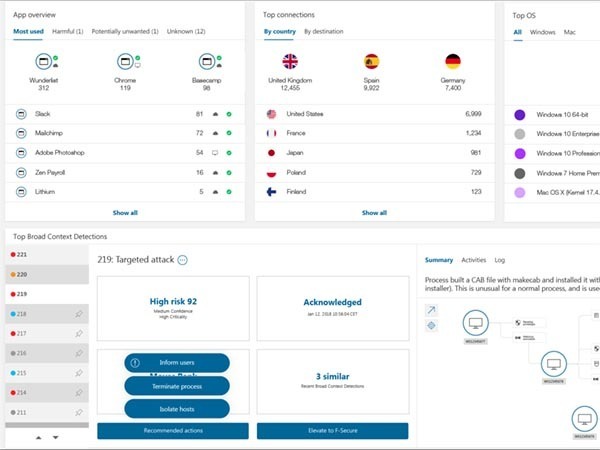Viewport: 600px width, 450px height.
Task: Open the options icon beside Targeted attack
Action: pyautogui.click(x=183, y=260)
